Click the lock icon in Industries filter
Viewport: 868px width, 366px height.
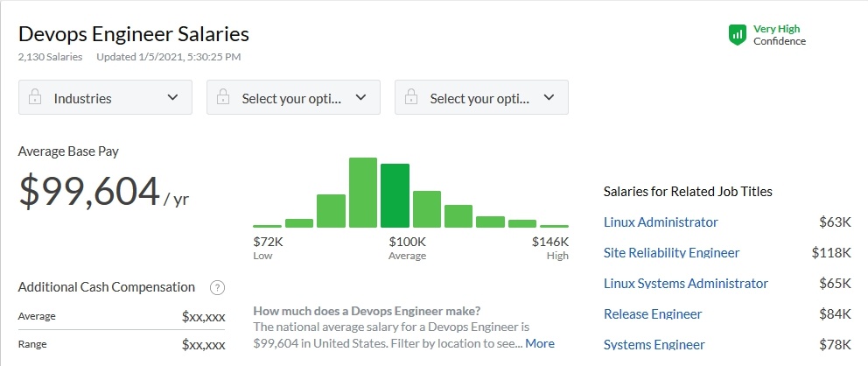click(x=36, y=98)
